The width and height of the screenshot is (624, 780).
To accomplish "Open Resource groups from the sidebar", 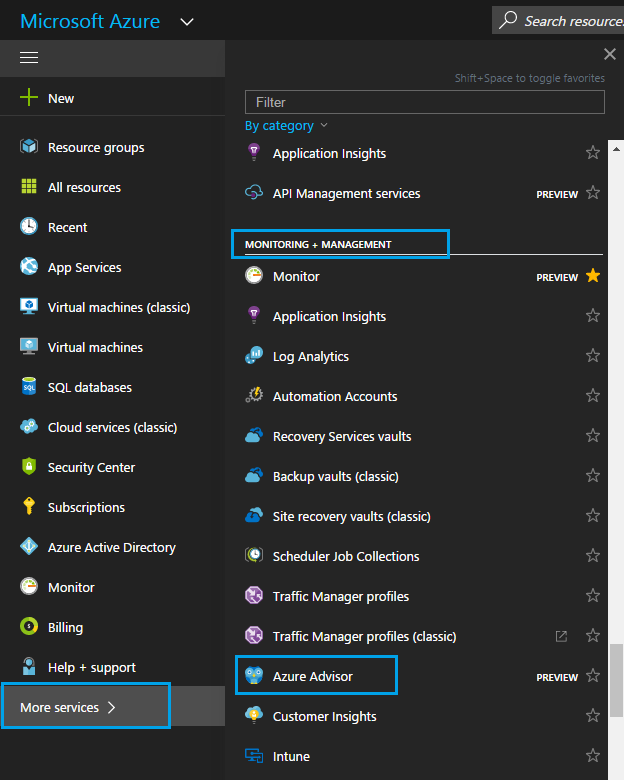I will [95, 147].
